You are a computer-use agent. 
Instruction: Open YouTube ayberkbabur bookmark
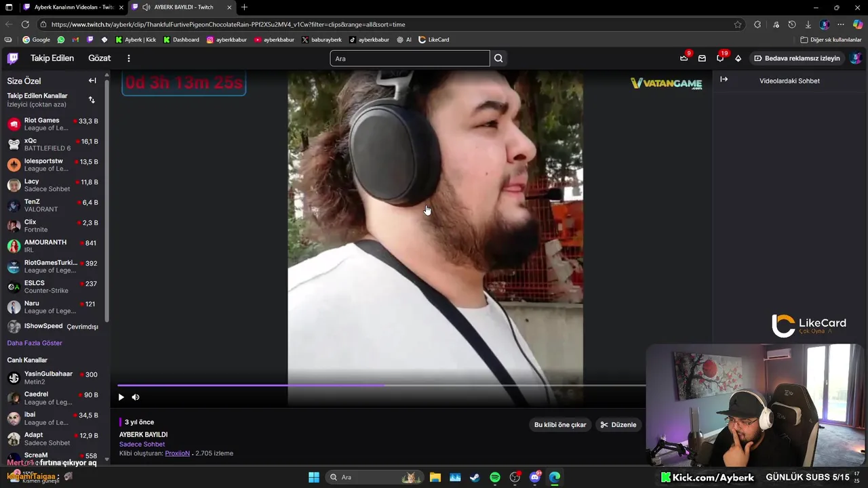(274, 40)
